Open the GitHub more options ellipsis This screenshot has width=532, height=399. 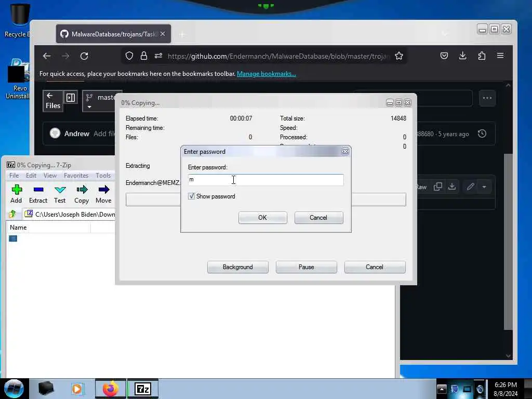(x=487, y=98)
